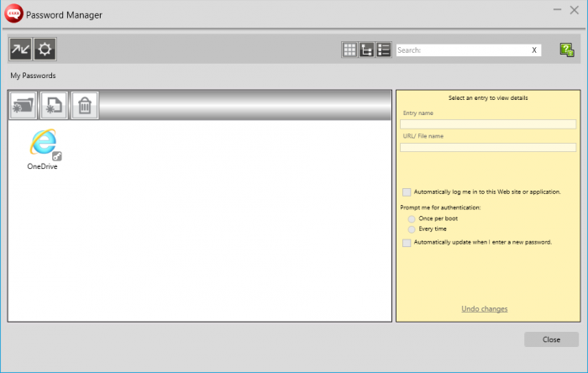Viewport: 588px width, 373px height.
Task: Add a new password entry
Action: pyautogui.click(x=54, y=106)
